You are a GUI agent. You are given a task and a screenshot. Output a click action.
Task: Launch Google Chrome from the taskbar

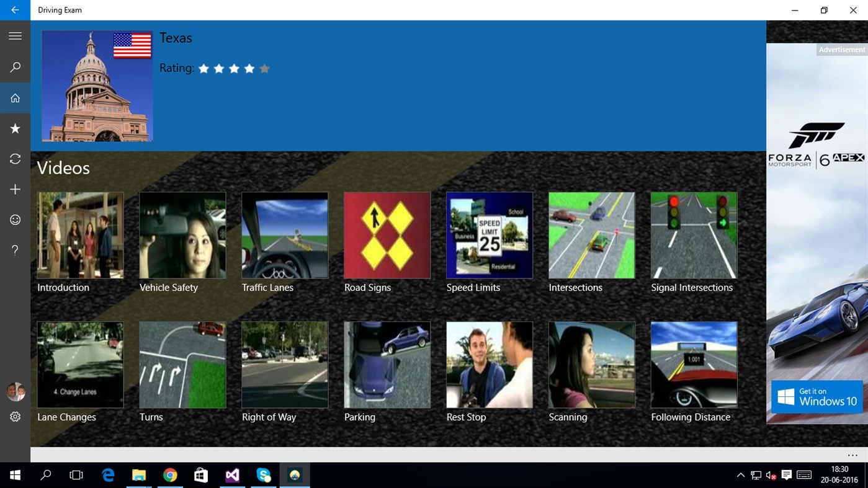tap(170, 475)
